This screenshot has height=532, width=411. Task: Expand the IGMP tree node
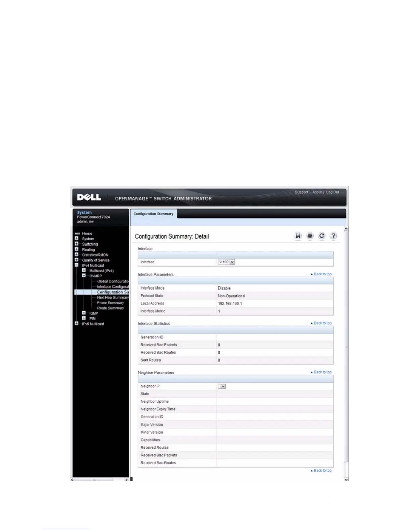[x=84, y=313]
